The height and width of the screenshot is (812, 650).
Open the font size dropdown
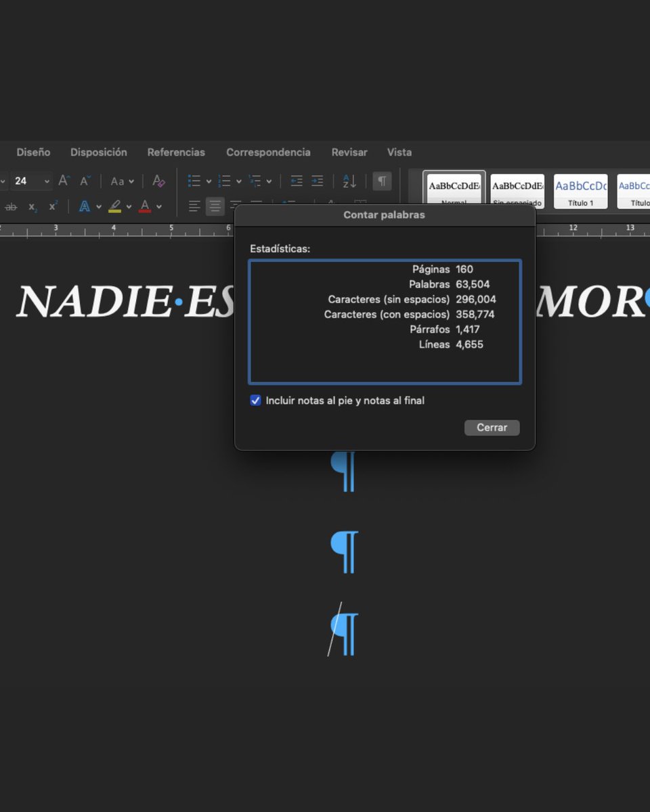pos(47,181)
